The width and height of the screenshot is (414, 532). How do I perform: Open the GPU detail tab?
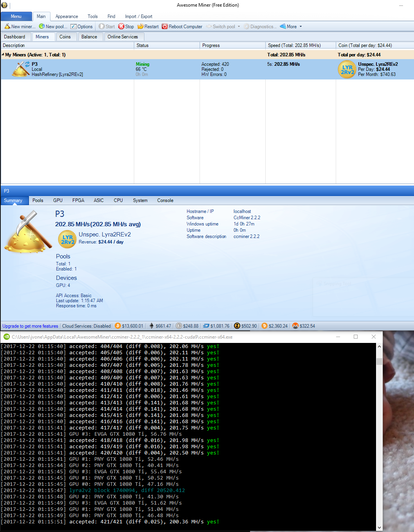(58, 200)
